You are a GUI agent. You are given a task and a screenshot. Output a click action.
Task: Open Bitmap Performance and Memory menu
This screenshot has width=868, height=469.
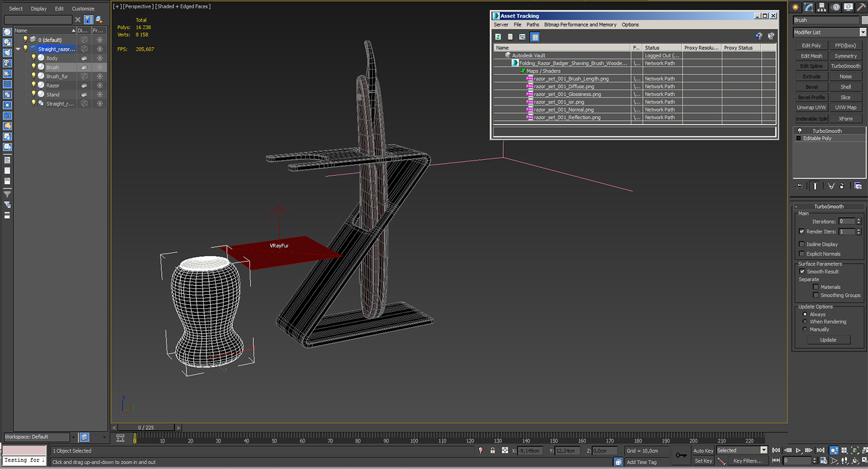[x=580, y=25]
